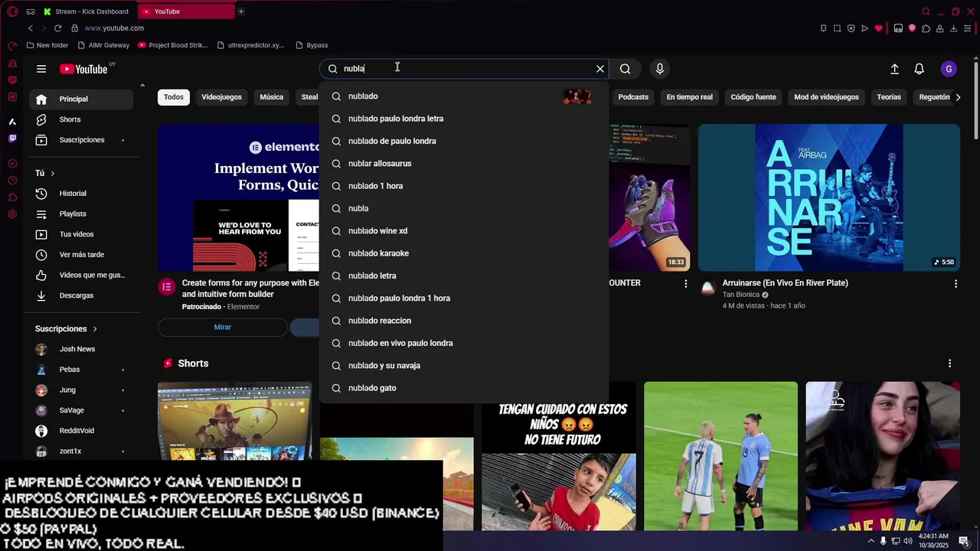The image size is (980, 551).
Task: Open Principal in the sidebar
Action: [81, 99]
